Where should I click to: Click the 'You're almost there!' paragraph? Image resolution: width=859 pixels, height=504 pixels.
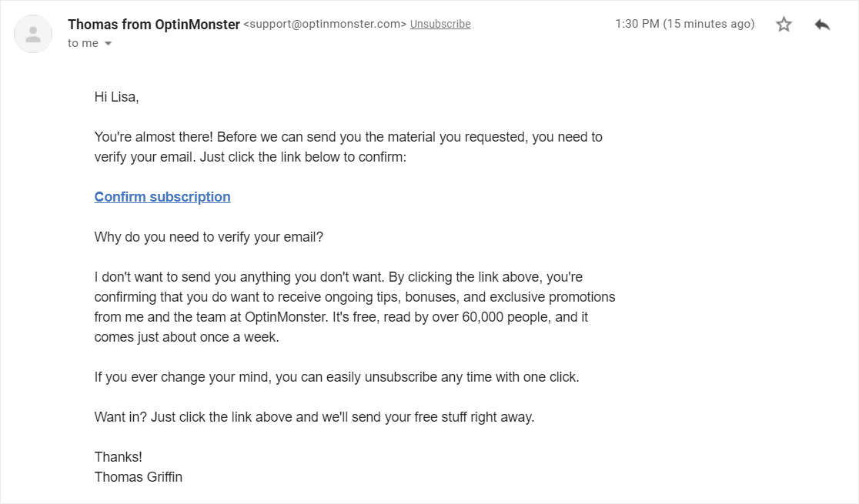(349, 147)
